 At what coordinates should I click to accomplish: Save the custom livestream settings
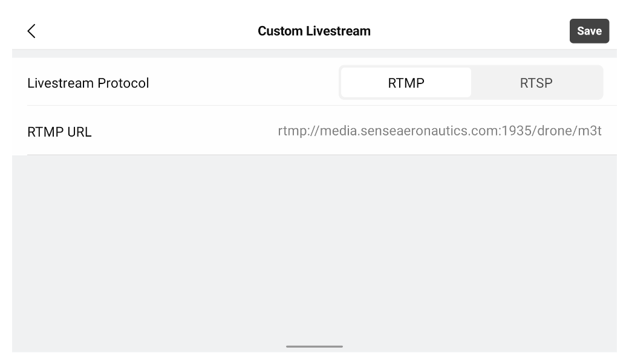coord(589,31)
